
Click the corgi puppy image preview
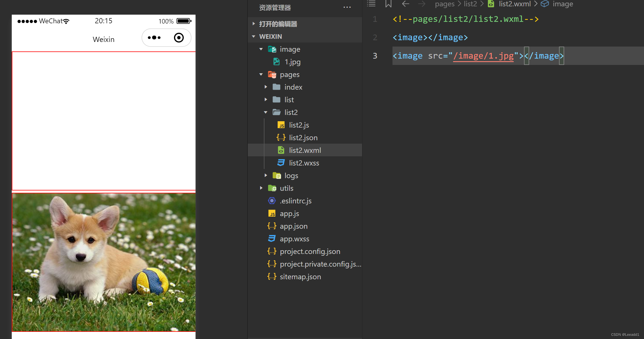pos(104,262)
